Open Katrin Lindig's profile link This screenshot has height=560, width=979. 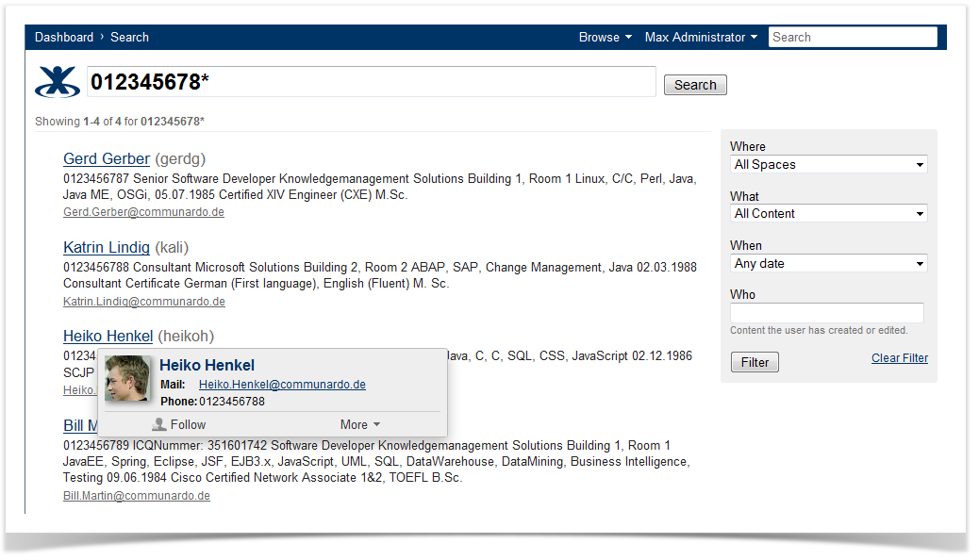point(107,248)
